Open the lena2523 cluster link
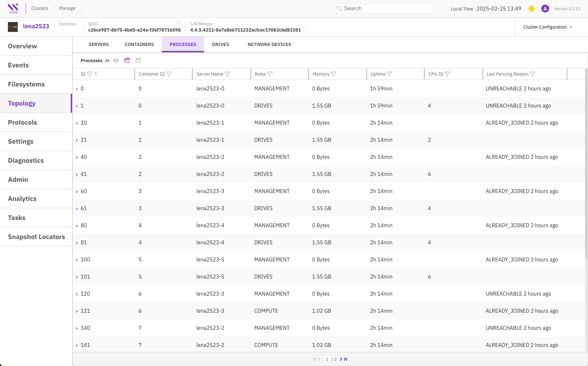The width and height of the screenshot is (588, 366). click(x=36, y=26)
